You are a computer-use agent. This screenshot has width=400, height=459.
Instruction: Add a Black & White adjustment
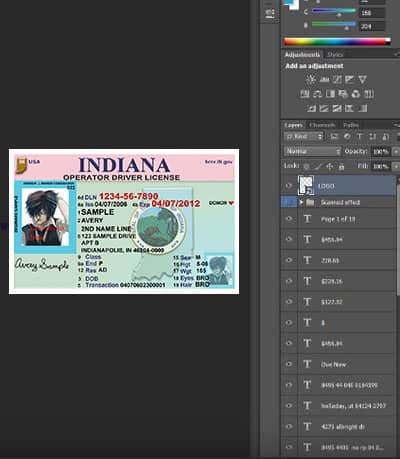click(330, 94)
